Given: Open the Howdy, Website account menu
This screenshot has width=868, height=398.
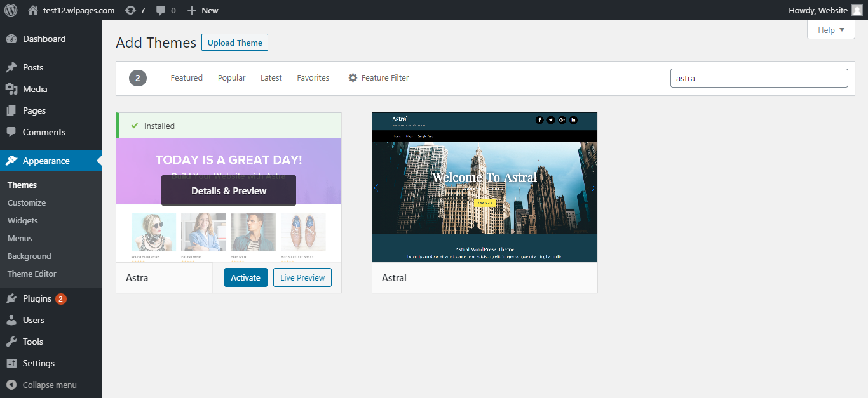Looking at the screenshot, I should 825,10.
